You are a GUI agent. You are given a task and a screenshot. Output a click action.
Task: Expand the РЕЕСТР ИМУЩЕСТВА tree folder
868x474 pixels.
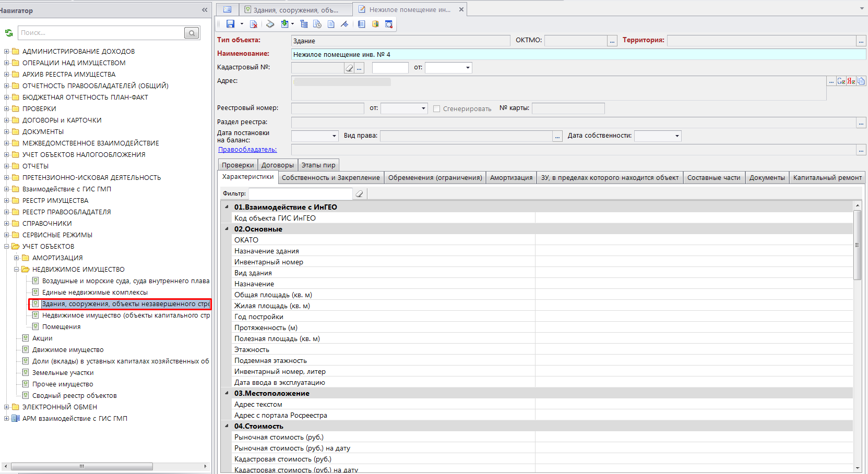click(7, 201)
